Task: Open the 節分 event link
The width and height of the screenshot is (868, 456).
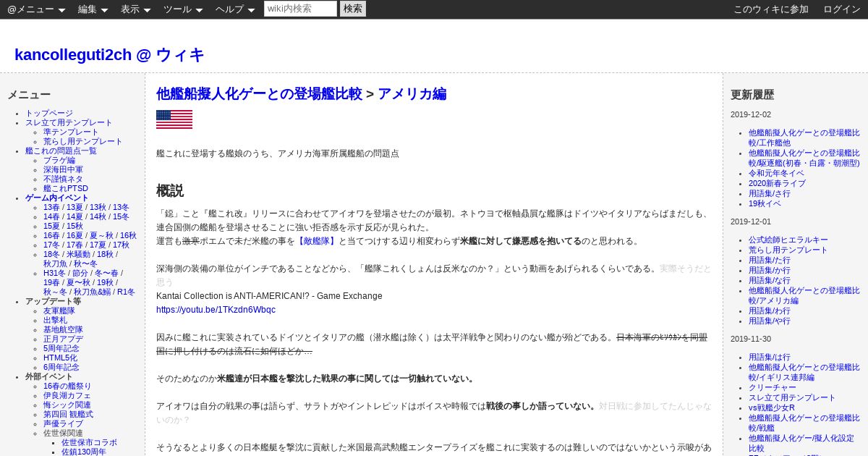Action: click(80, 274)
